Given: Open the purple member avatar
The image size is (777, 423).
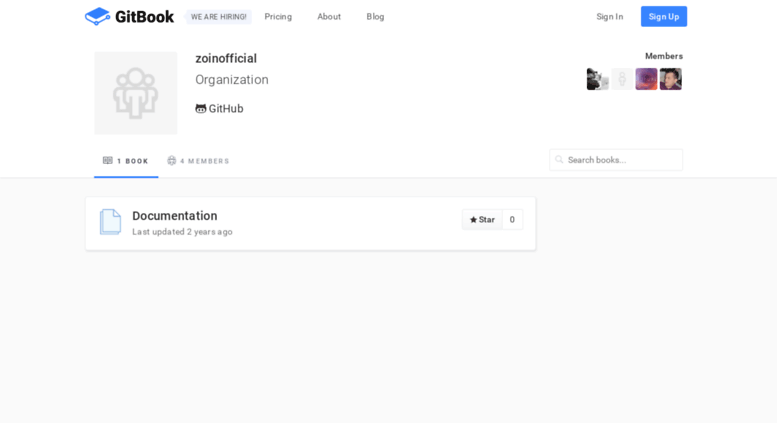Looking at the screenshot, I should pos(646,79).
